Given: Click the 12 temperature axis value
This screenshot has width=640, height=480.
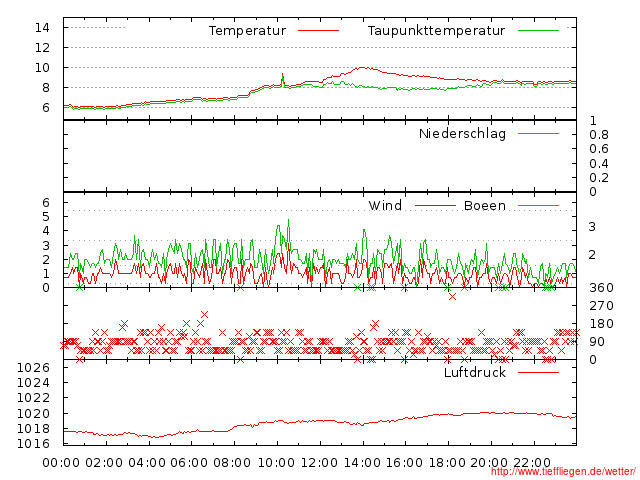Looking at the screenshot, I should [42, 48].
